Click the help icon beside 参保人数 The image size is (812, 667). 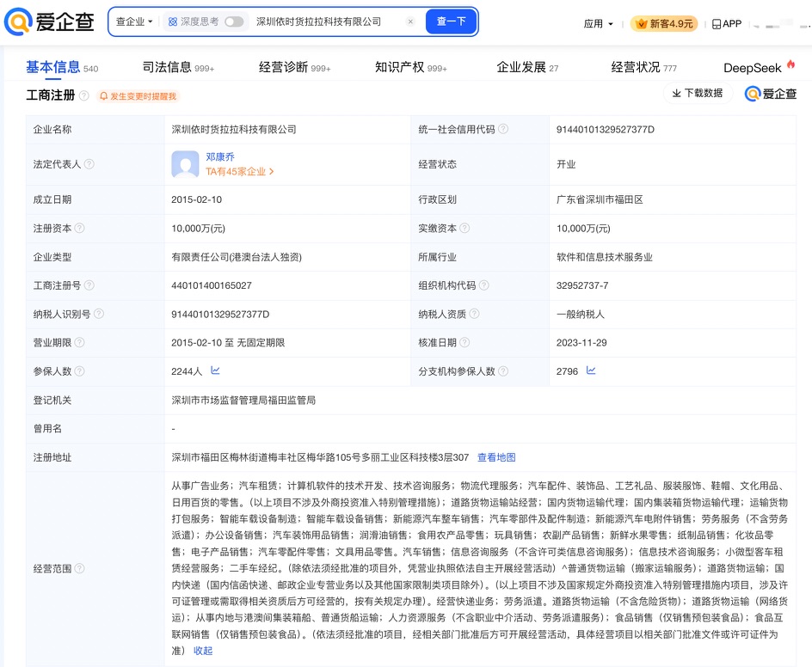(x=79, y=371)
